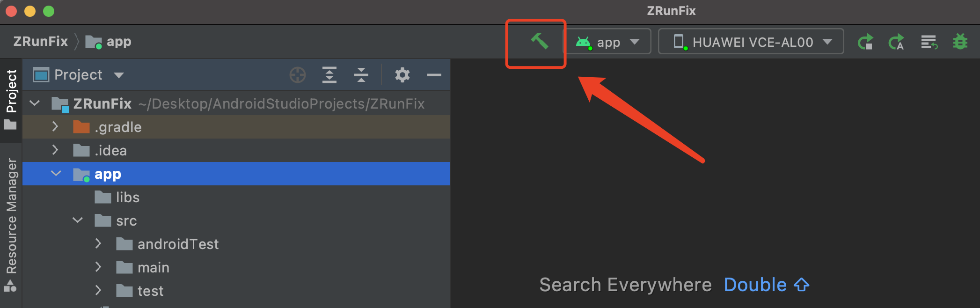The height and width of the screenshot is (308, 980).
Task: Expand the .gradle folder
Action: coord(55,126)
